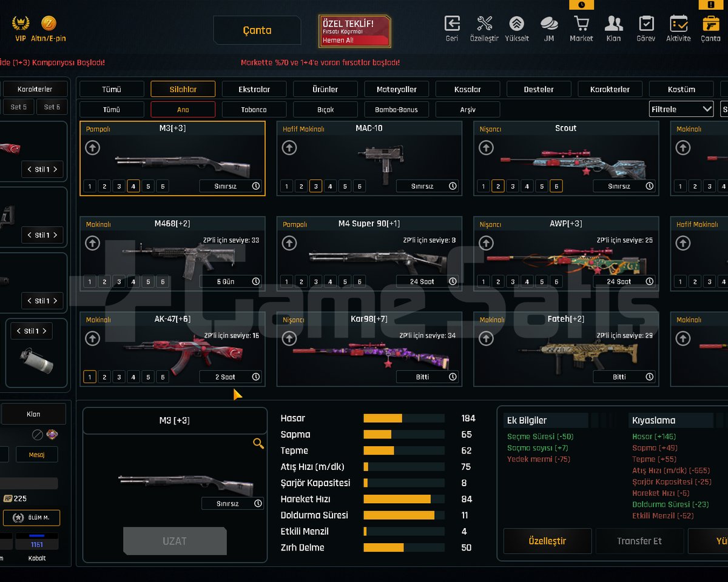Select the M4 Super 90[+1] weapon card

click(x=369, y=254)
